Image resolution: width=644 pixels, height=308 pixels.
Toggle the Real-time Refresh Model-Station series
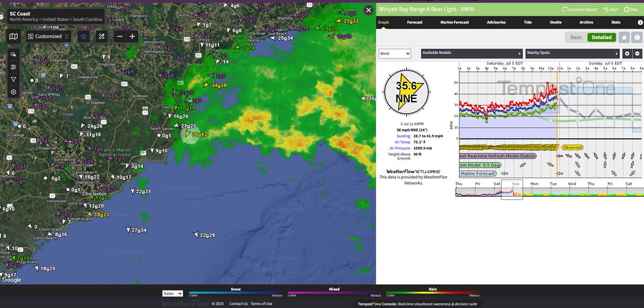pyautogui.click(x=497, y=156)
